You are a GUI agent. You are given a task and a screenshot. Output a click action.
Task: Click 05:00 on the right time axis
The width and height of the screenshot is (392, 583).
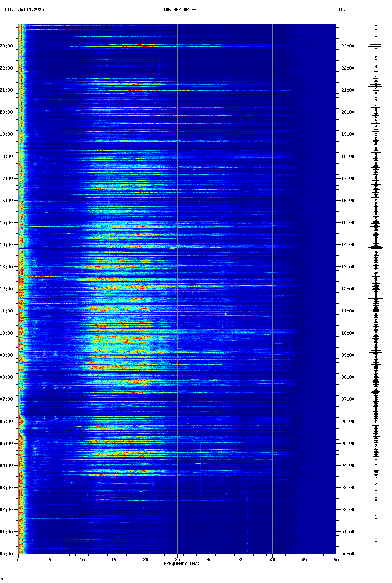(348, 444)
